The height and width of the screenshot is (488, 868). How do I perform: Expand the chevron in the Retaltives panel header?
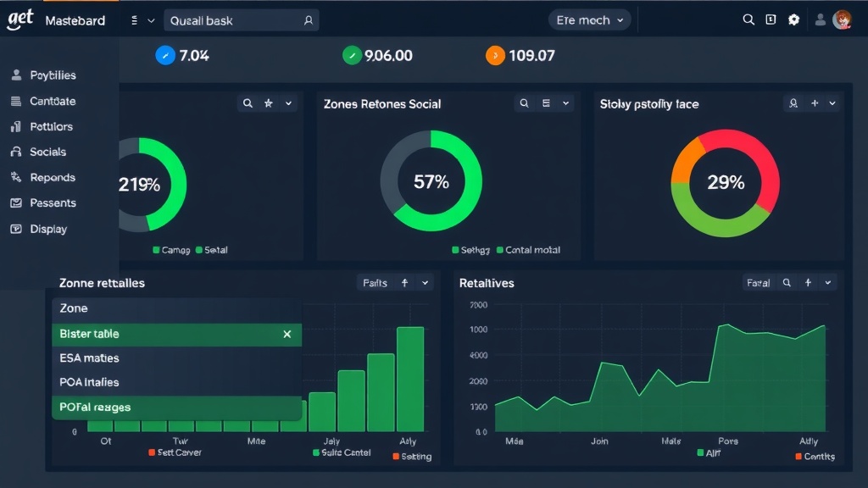[828, 283]
